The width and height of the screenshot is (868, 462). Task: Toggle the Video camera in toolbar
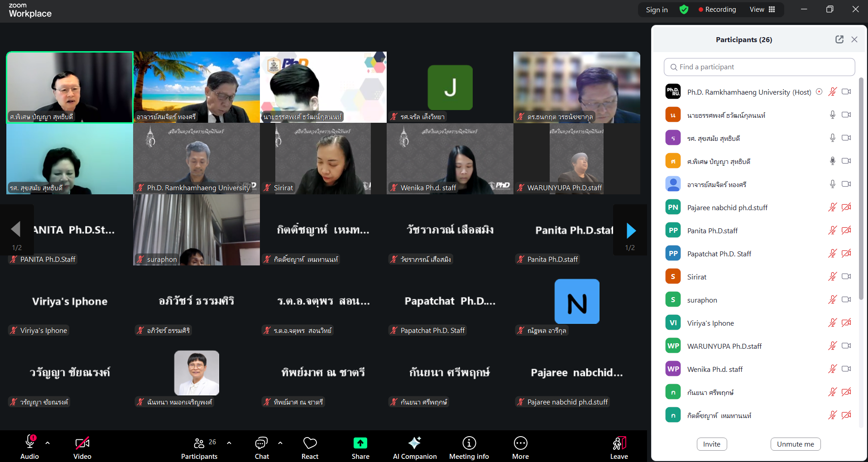pos(82,443)
